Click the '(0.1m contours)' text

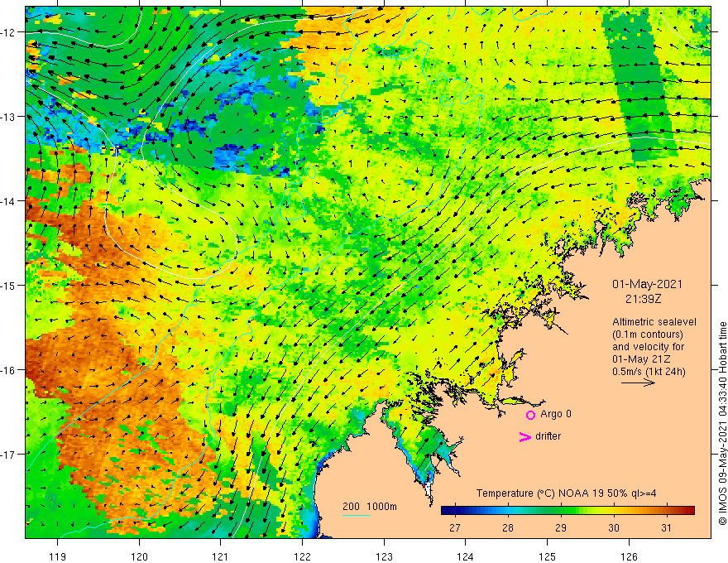pyautogui.click(x=647, y=334)
